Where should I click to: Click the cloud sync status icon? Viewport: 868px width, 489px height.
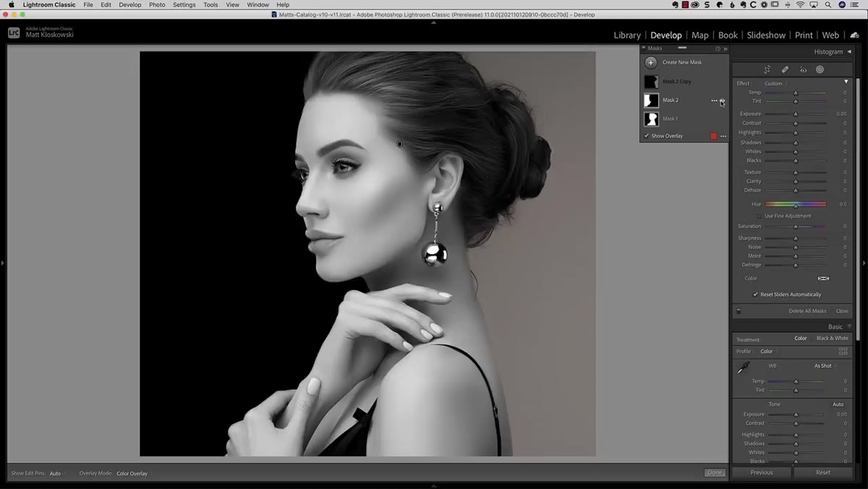click(854, 35)
